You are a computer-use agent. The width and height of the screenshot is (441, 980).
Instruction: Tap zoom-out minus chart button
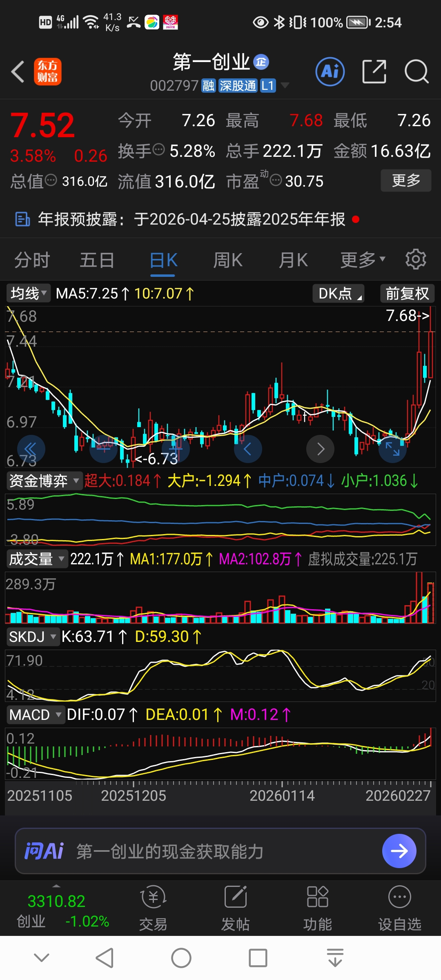104,449
